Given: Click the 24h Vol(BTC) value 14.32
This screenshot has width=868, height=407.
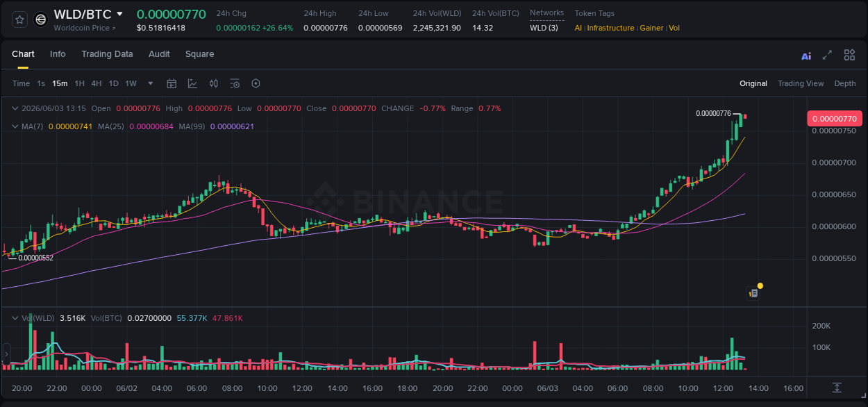Looking at the screenshot, I should [x=483, y=28].
